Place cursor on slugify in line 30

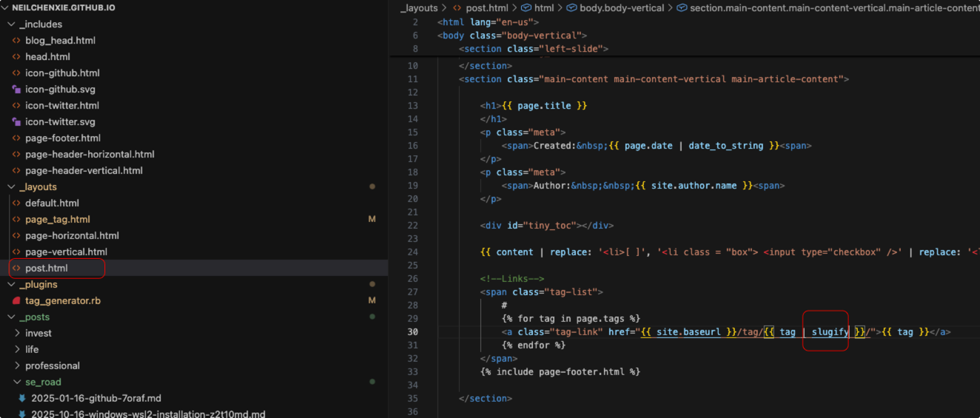pos(830,332)
